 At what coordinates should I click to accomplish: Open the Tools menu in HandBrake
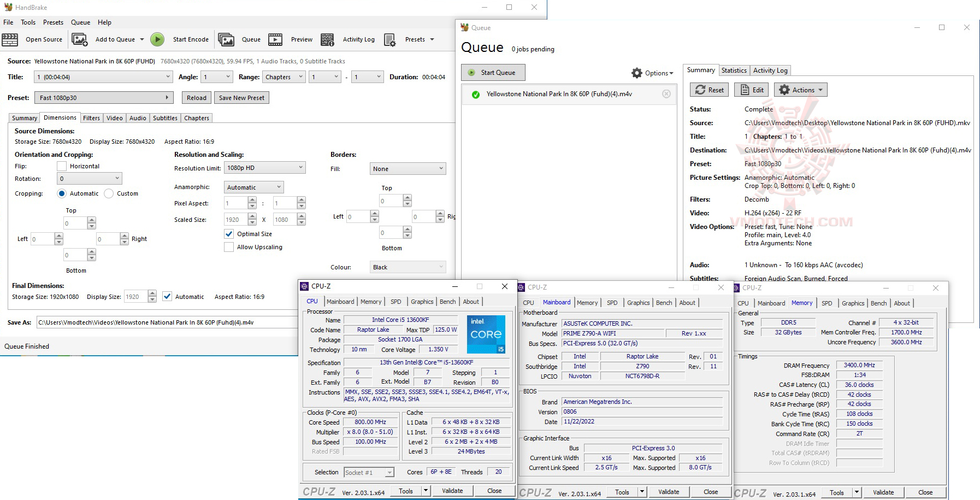pos(28,22)
